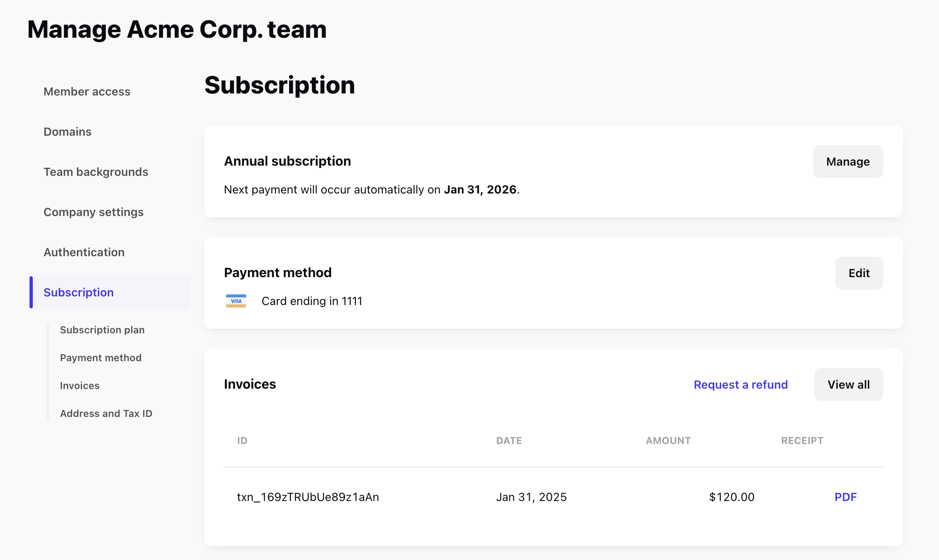939x560 pixels.
Task: Jump to the Subscription plan sub-section
Action: click(102, 330)
